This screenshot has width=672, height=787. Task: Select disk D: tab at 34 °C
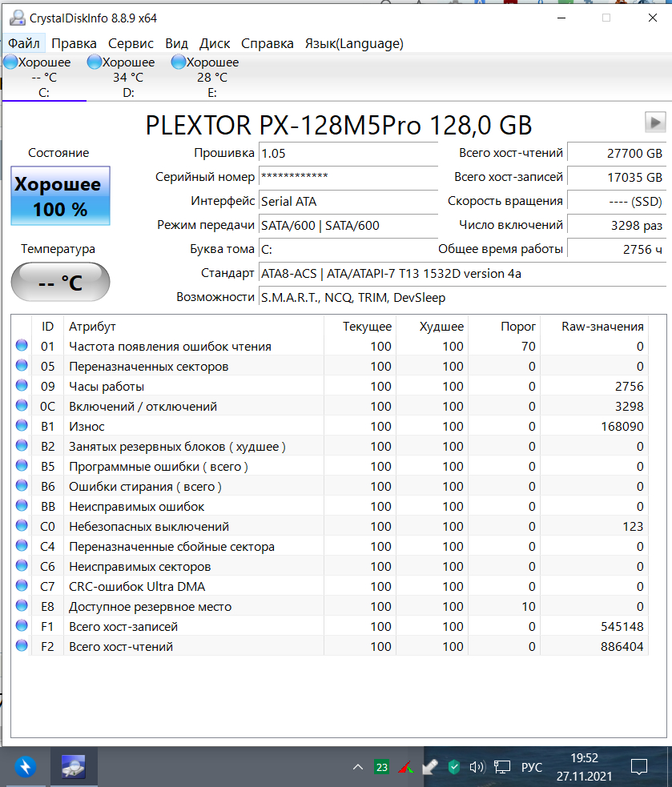coord(128,78)
